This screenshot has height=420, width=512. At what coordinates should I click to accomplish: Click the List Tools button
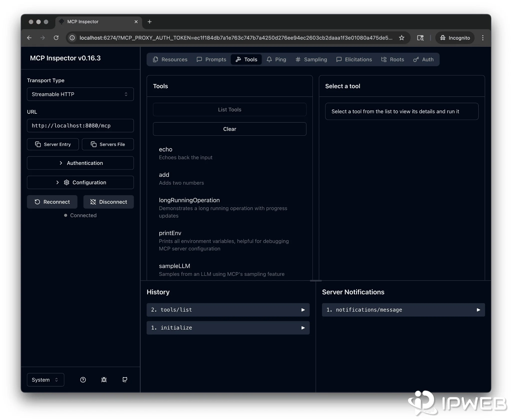[x=229, y=109]
